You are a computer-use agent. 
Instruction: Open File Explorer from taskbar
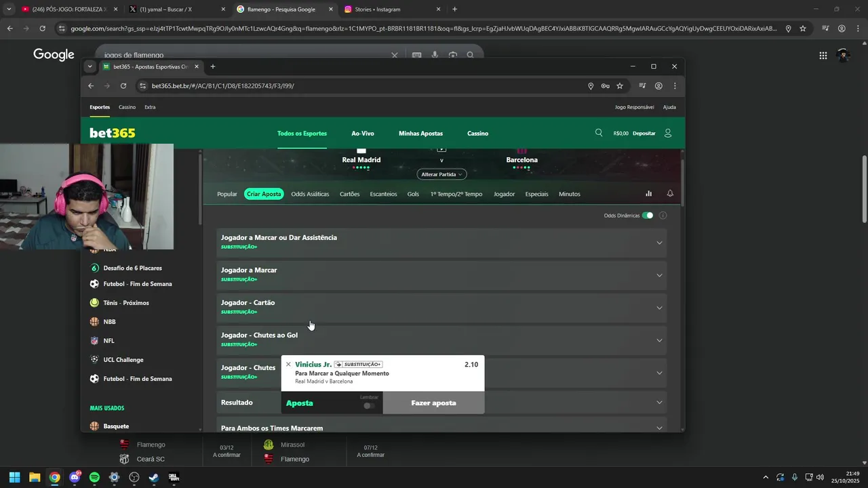point(35,477)
